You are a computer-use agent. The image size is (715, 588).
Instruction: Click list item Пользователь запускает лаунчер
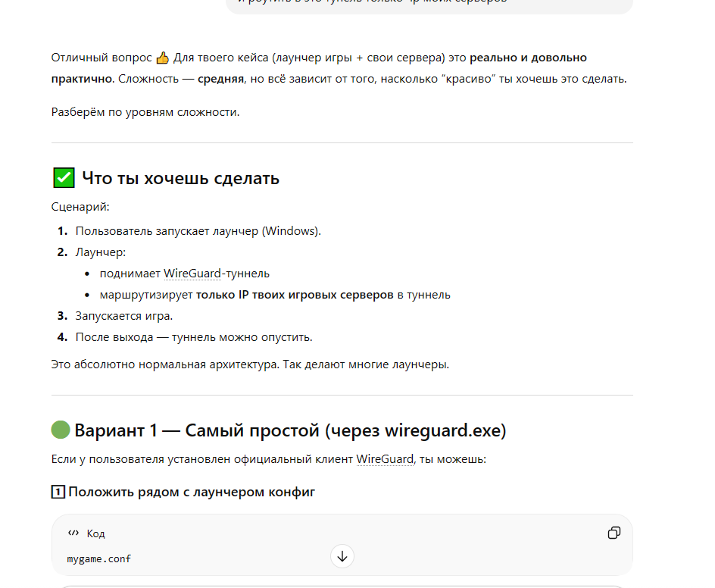pos(198,231)
